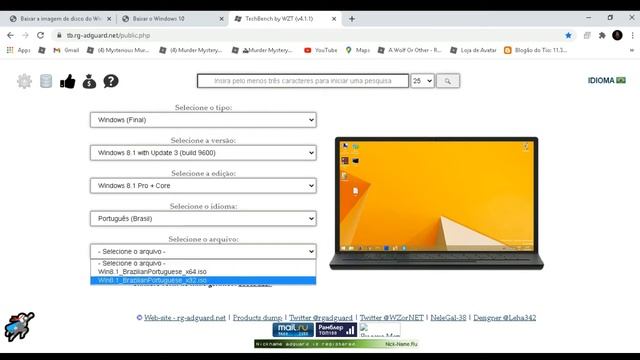Choose the '- Selecione o arquivo -' list option
This screenshot has width=640, height=360.
pos(203,264)
